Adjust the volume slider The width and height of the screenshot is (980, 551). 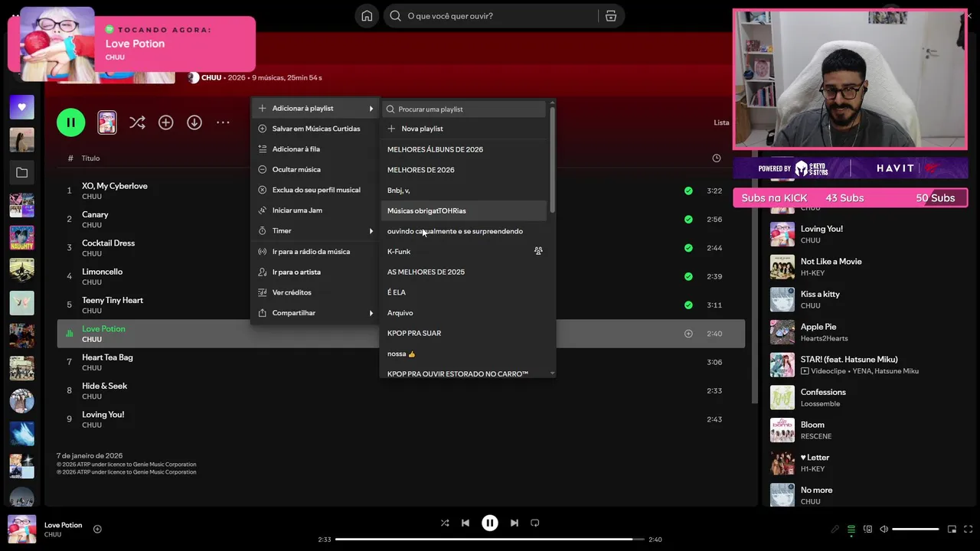point(916,529)
